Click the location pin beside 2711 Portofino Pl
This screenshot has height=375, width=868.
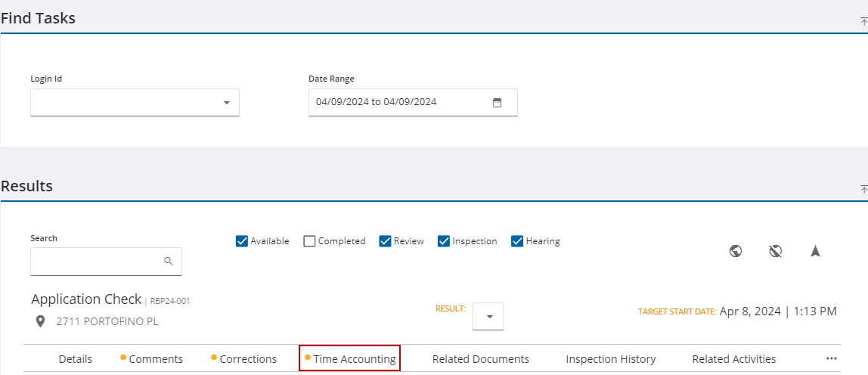pyautogui.click(x=41, y=321)
